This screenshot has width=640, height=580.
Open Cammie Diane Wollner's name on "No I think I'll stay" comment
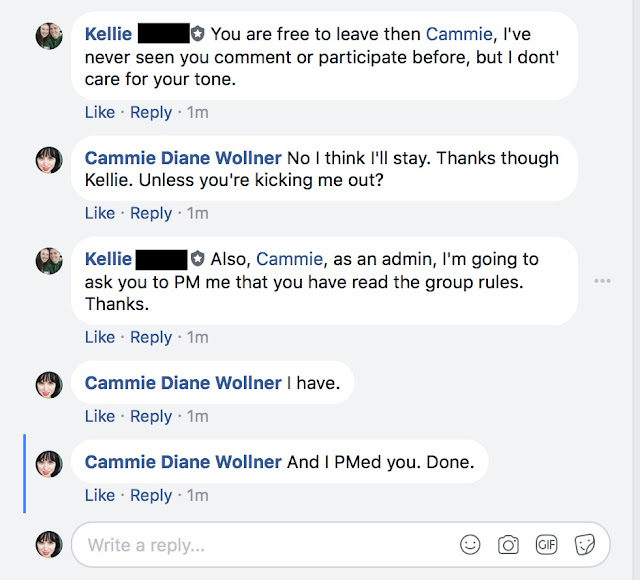coord(183,158)
